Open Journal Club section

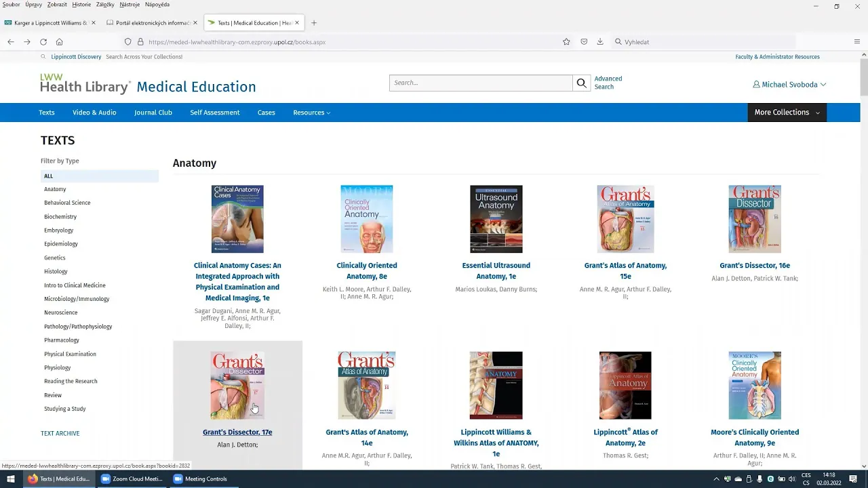pos(153,113)
